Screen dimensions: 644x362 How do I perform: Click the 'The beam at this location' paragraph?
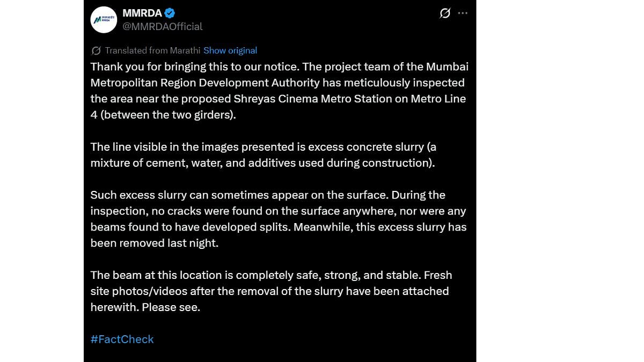pyautogui.click(x=271, y=291)
